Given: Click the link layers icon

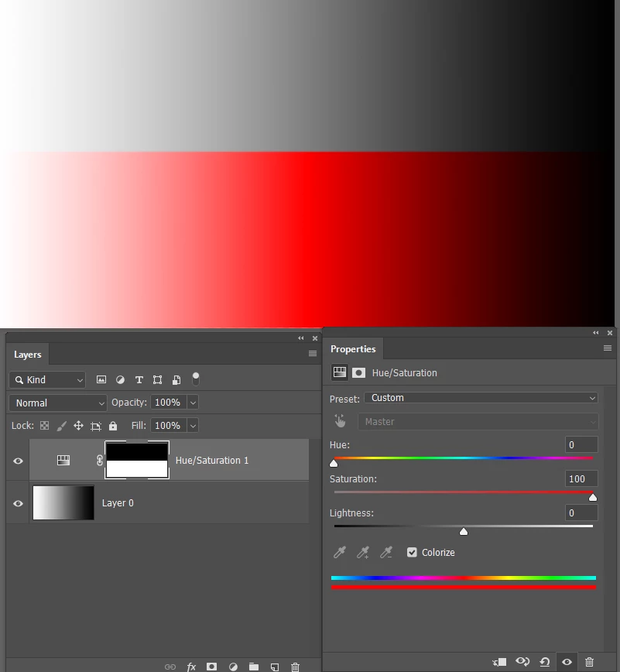Looking at the screenshot, I should click(x=170, y=667).
